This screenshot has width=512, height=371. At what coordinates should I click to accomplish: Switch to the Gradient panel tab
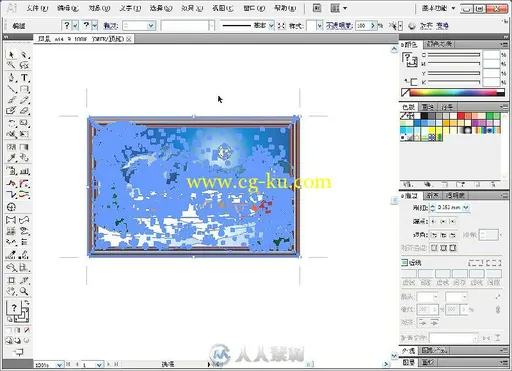[433, 195]
